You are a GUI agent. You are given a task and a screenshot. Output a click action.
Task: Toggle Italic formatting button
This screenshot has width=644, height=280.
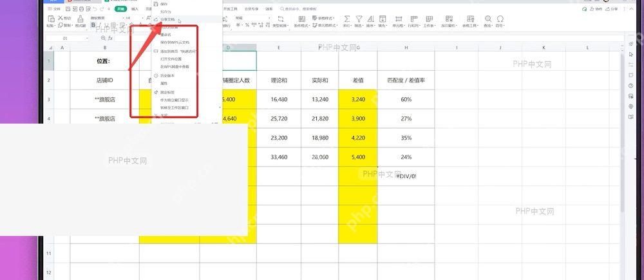click(x=100, y=26)
